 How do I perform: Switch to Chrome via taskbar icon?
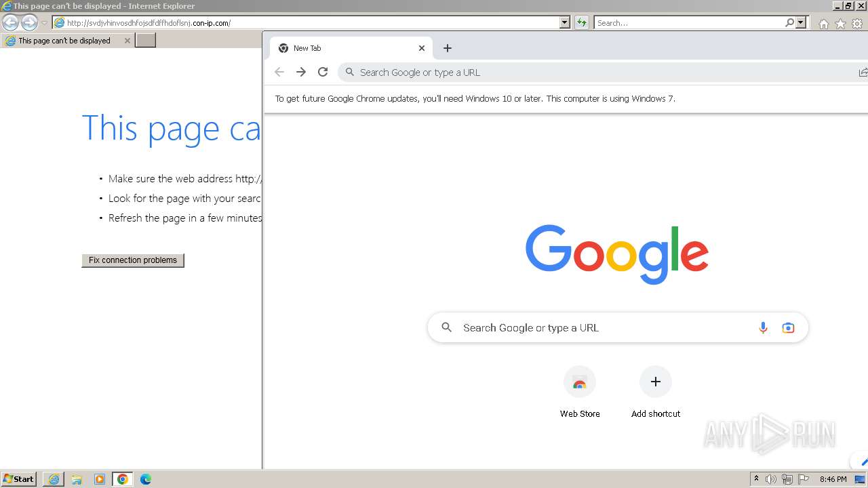123,479
